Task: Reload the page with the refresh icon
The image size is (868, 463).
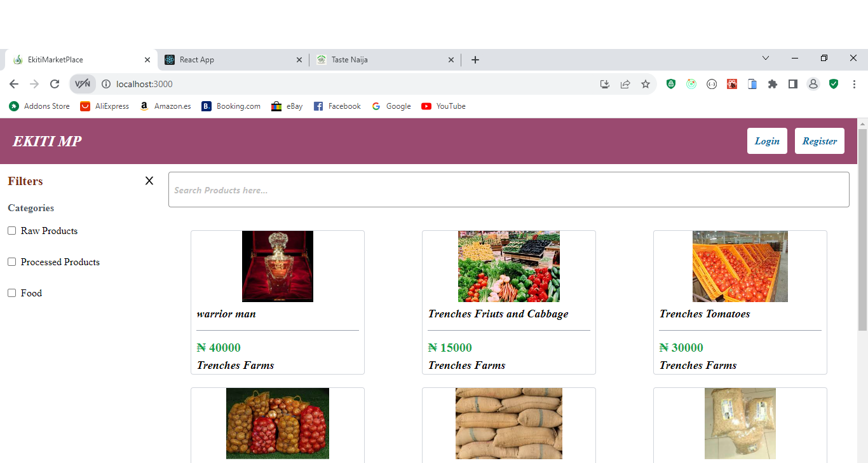Action: [x=55, y=84]
